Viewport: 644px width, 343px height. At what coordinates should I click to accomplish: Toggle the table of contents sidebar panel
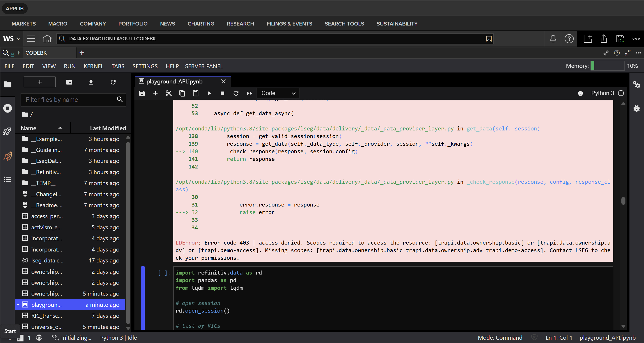coord(8,179)
